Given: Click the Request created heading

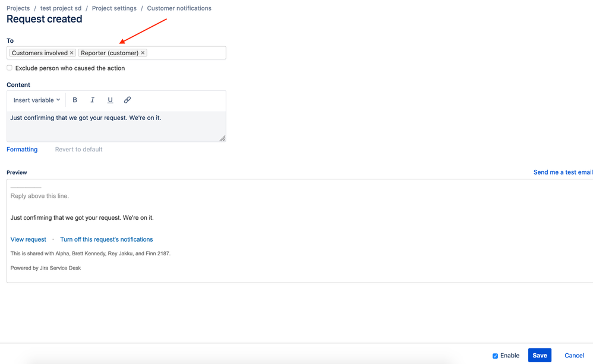Looking at the screenshot, I should pyautogui.click(x=44, y=19).
